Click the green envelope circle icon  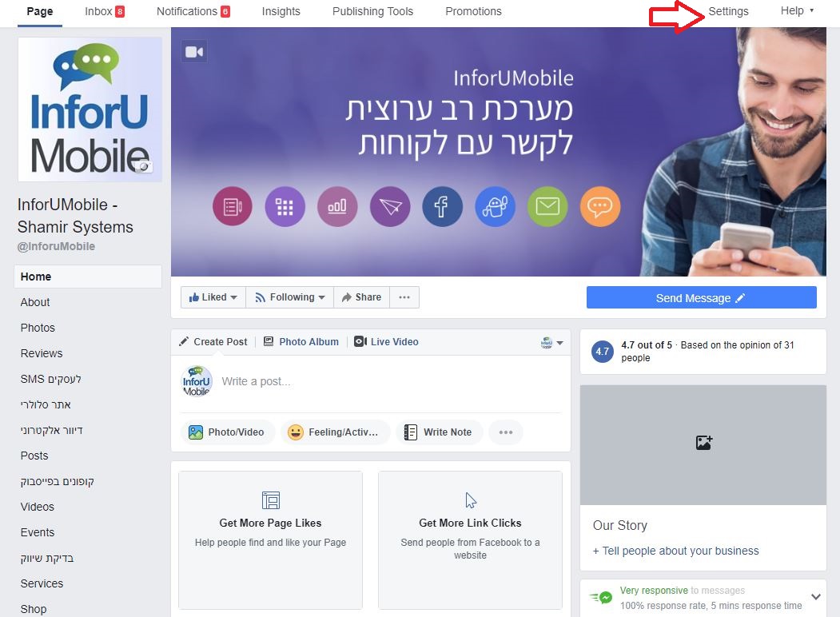click(547, 206)
